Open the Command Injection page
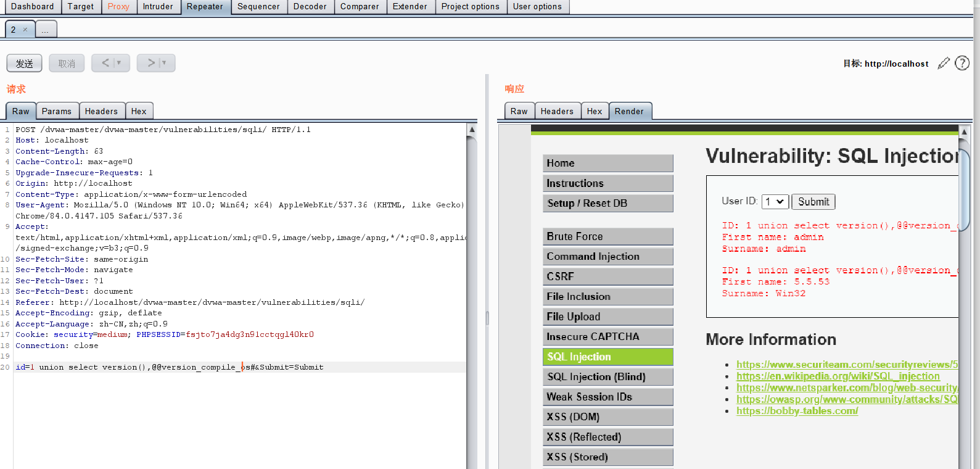 608,256
